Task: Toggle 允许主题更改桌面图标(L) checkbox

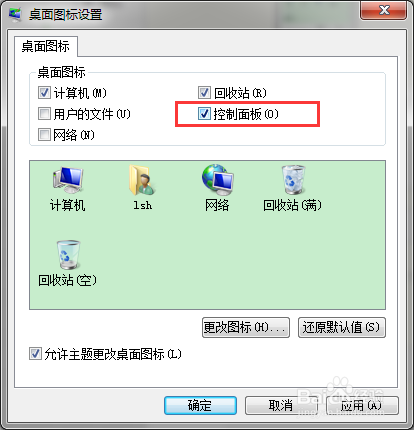Action: point(35,354)
